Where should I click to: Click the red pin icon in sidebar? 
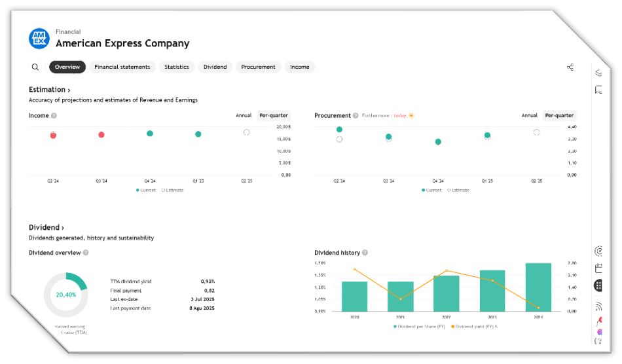[599, 321]
